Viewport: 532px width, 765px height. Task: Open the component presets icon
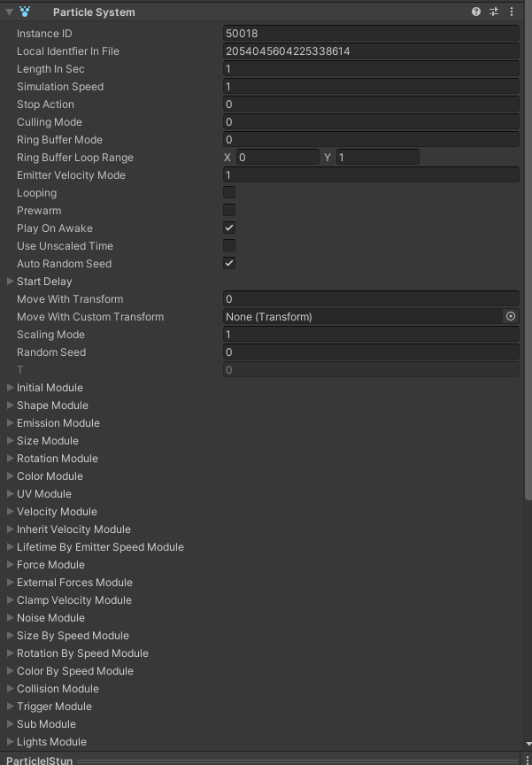[x=494, y=12]
